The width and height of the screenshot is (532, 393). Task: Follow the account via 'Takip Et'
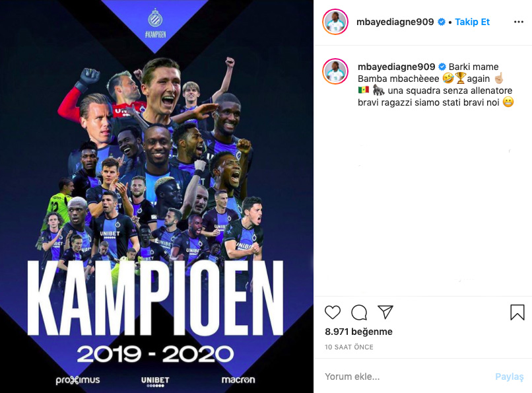(x=472, y=21)
